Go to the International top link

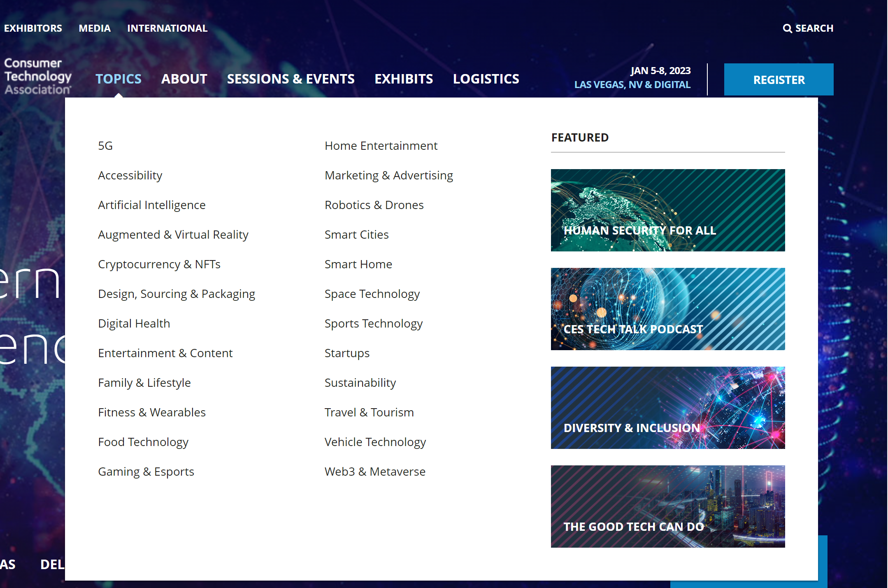coord(167,28)
